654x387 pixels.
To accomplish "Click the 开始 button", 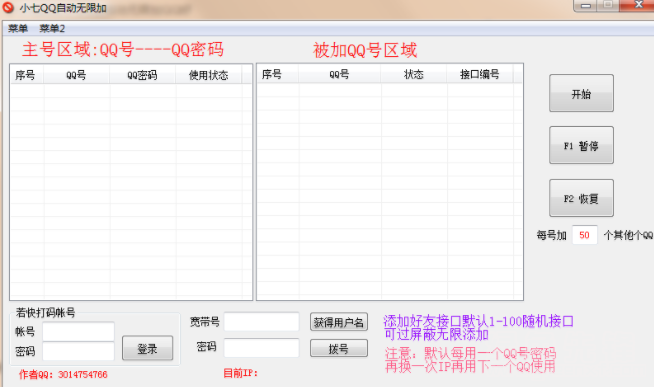I will pyautogui.click(x=581, y=93).
